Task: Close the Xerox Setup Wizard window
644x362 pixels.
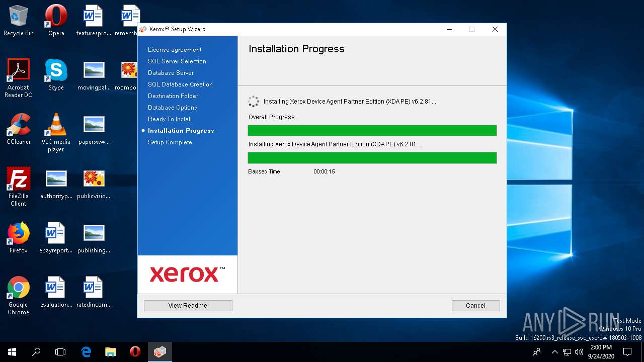Action: tap(495, 29)
